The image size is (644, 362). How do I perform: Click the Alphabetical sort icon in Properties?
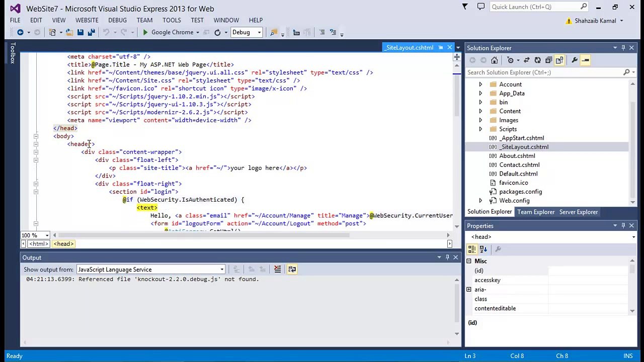(484, 249)
